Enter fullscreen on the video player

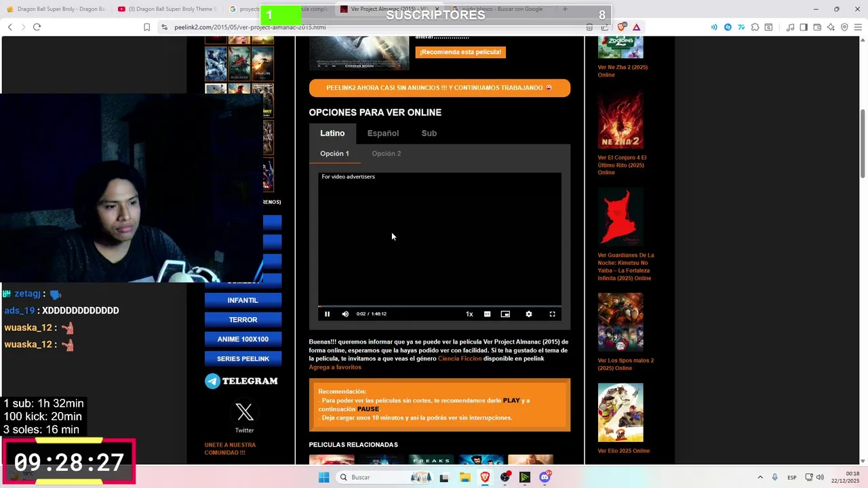552,314
